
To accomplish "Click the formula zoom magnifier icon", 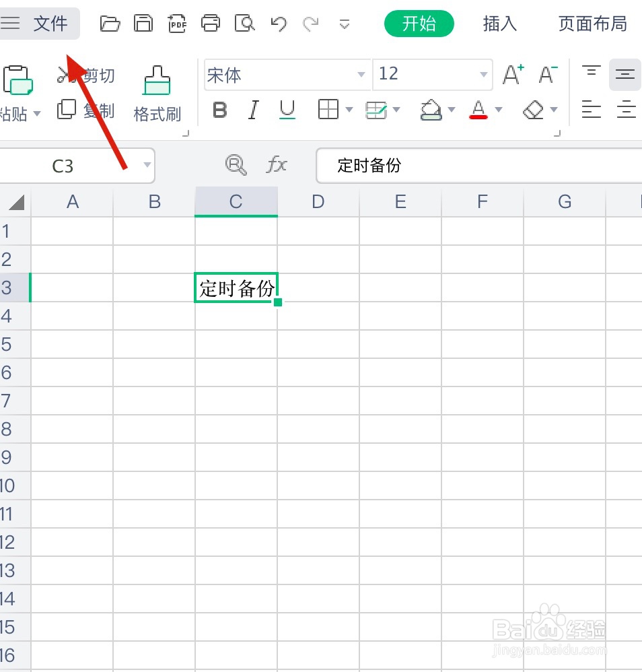I will click(236, 165).
